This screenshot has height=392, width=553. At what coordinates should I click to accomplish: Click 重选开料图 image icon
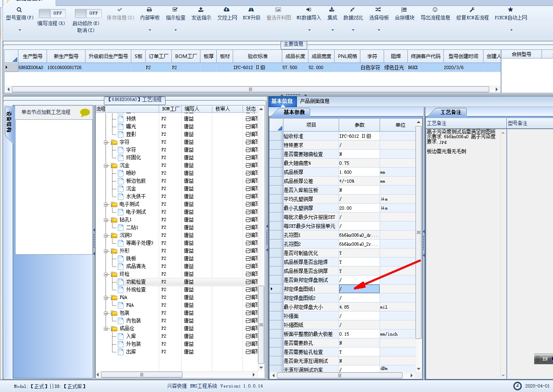point(278,9)
